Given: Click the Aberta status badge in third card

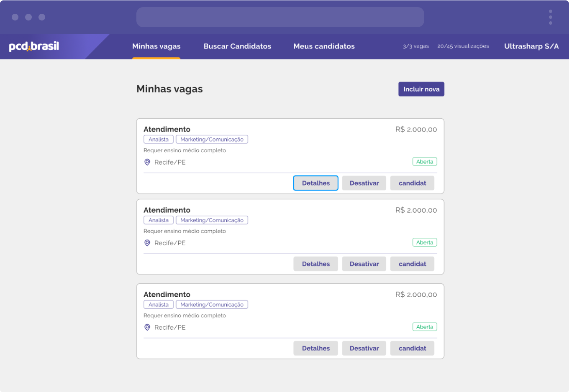Looking at the screenshot, I should (x=424, y=327).
